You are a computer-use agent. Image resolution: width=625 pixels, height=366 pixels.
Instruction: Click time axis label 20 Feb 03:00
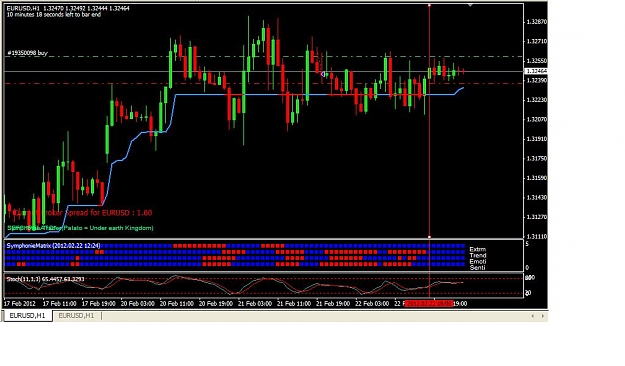pos(138,304)
